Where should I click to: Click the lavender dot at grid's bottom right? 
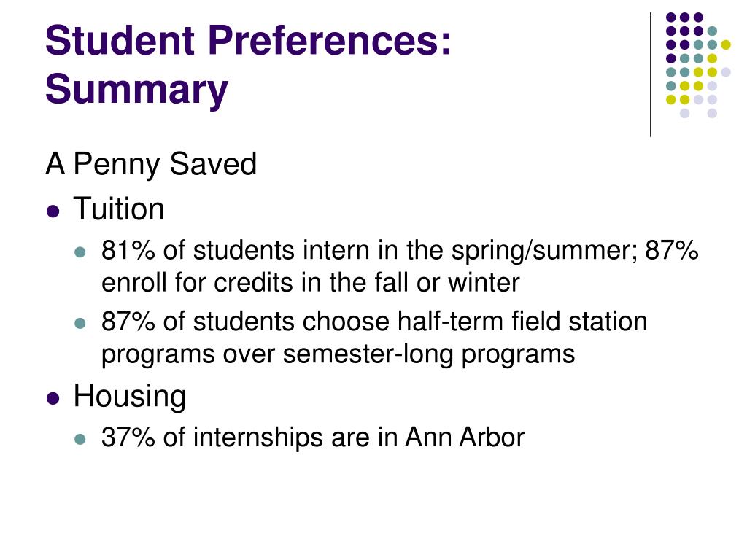click(712, 113)
